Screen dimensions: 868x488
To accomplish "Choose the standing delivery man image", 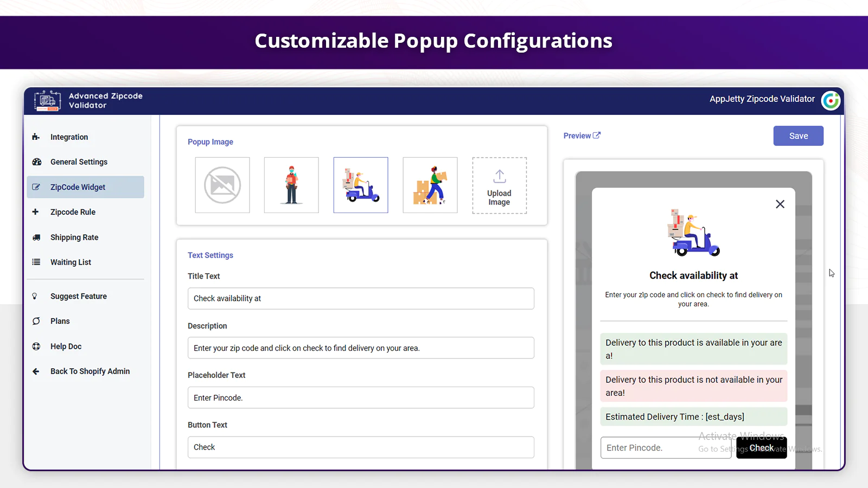I will (x=291, y=185).
